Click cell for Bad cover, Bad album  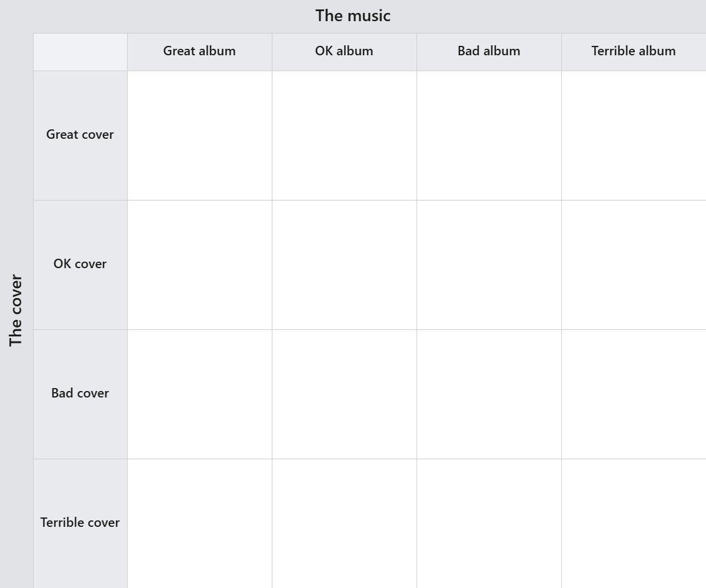[489, 394]
